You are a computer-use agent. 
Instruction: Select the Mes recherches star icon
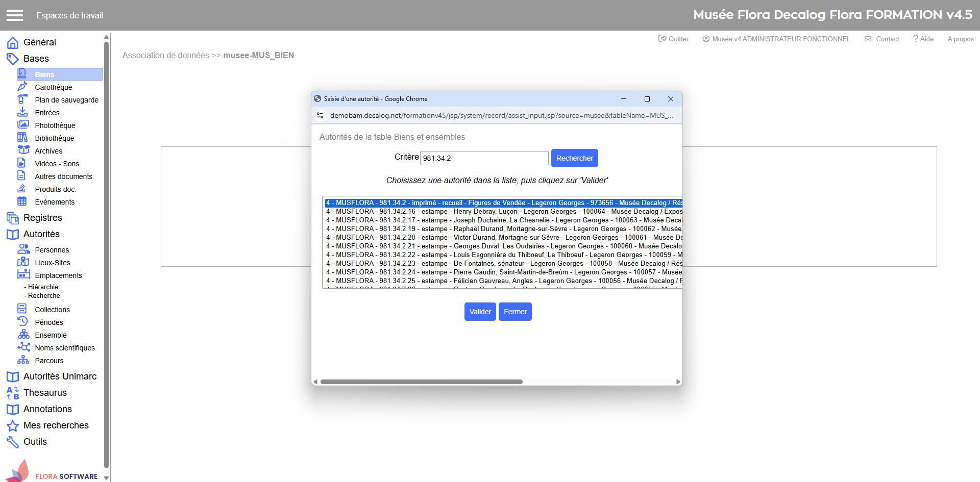coord(13,425)
